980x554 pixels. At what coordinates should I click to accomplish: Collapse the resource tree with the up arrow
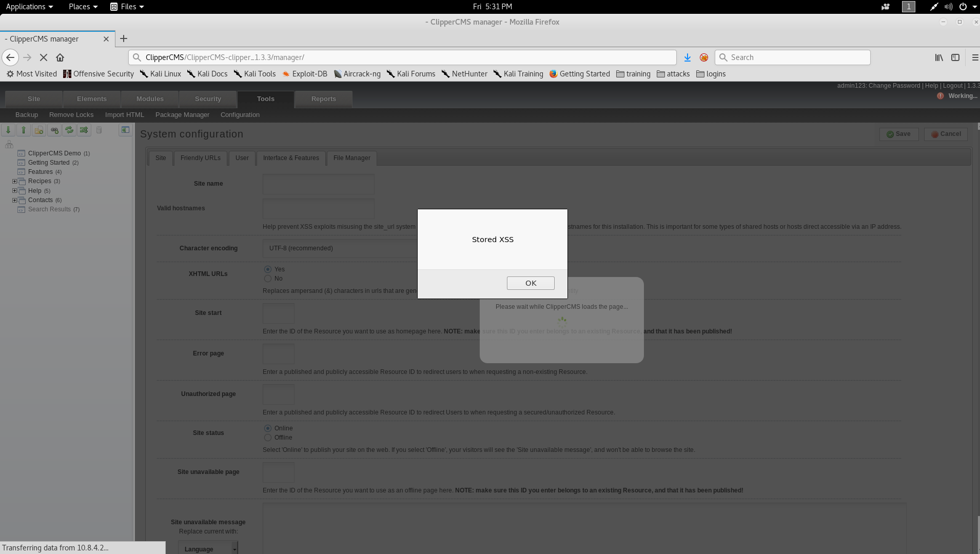coord(23,130)
